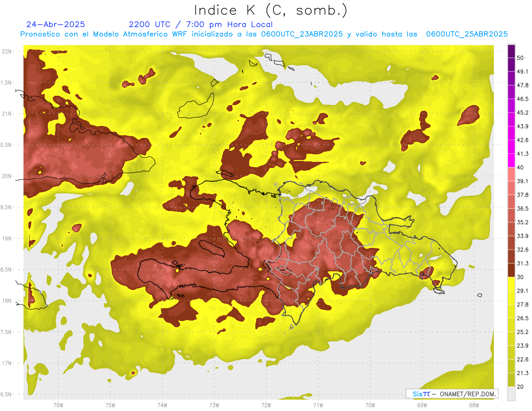532x411 pixels.
Task: Click the 'ONAMET/REP.DOM.' credit label
Action: point(467,394)
